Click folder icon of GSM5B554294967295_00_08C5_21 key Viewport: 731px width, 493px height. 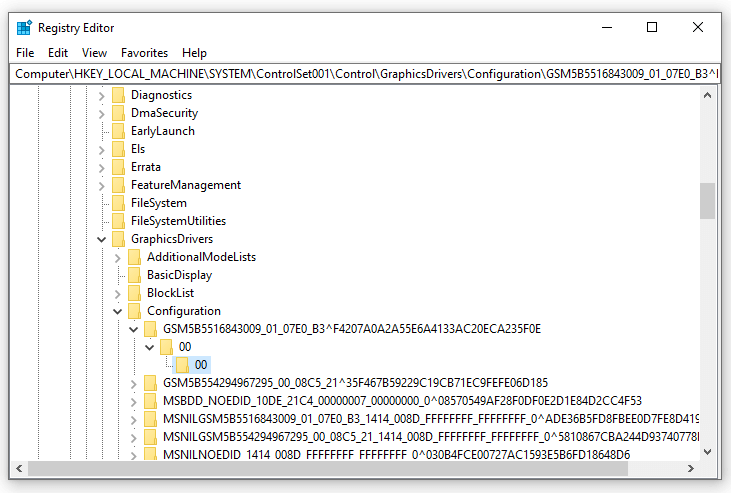pos(151,383)
